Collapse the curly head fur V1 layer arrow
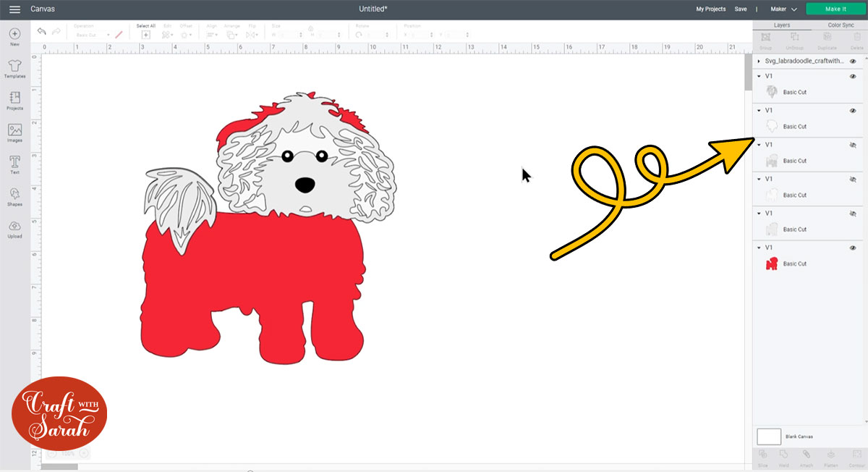 click(759, 76)
